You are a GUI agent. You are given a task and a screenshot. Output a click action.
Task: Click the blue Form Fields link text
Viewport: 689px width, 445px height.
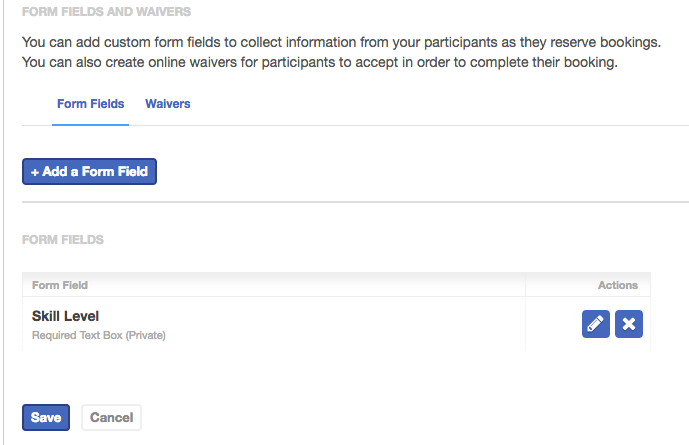91,104
